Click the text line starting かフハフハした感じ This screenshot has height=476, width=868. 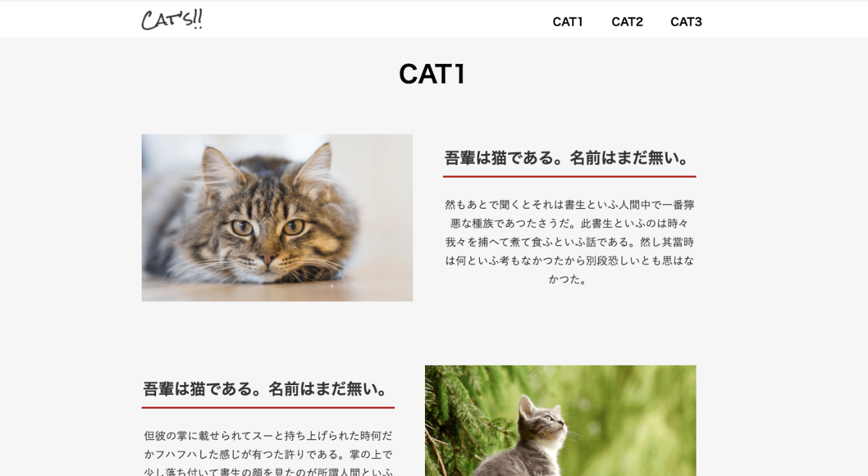[x=268, y=454]
